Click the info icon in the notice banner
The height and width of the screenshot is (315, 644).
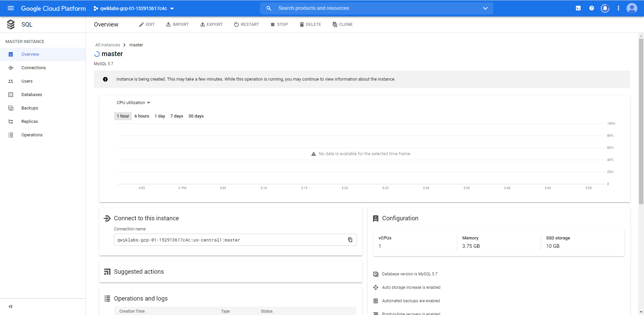click(x=105, y=79)
